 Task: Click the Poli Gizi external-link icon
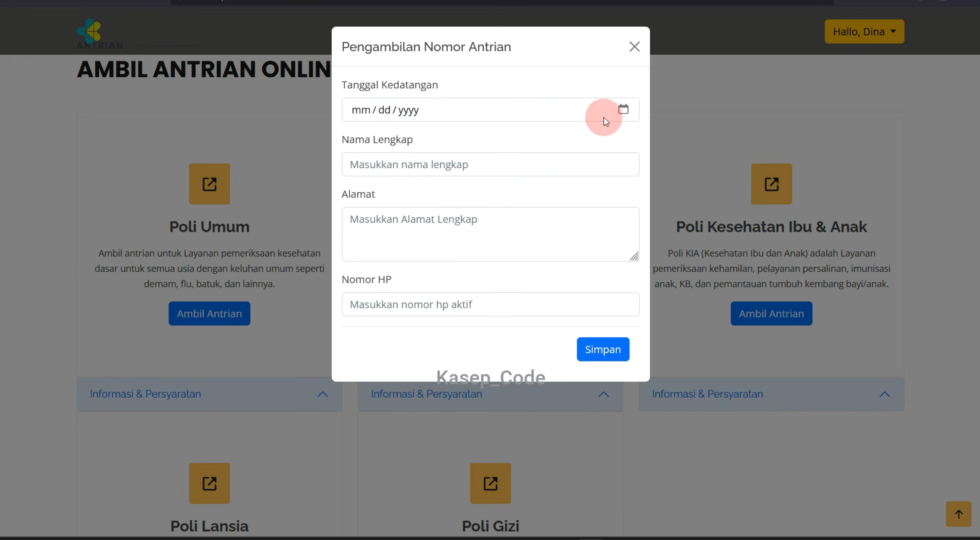coord(490,483)
